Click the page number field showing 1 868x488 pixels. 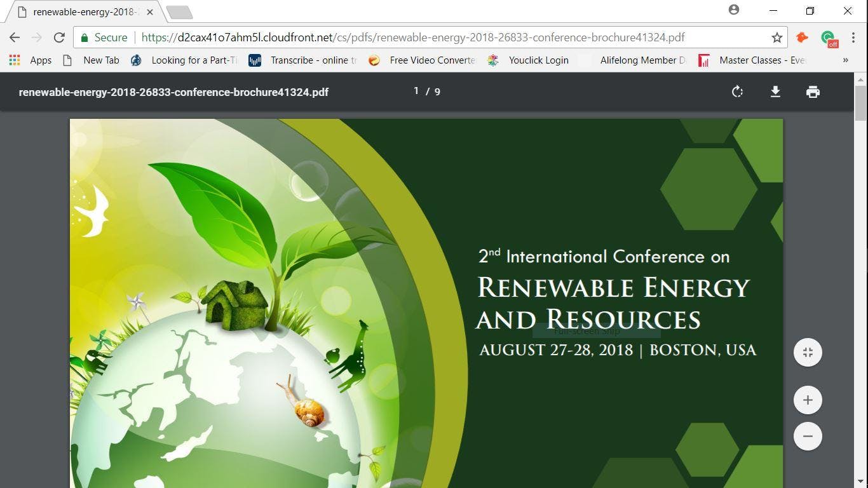[416, 91]
